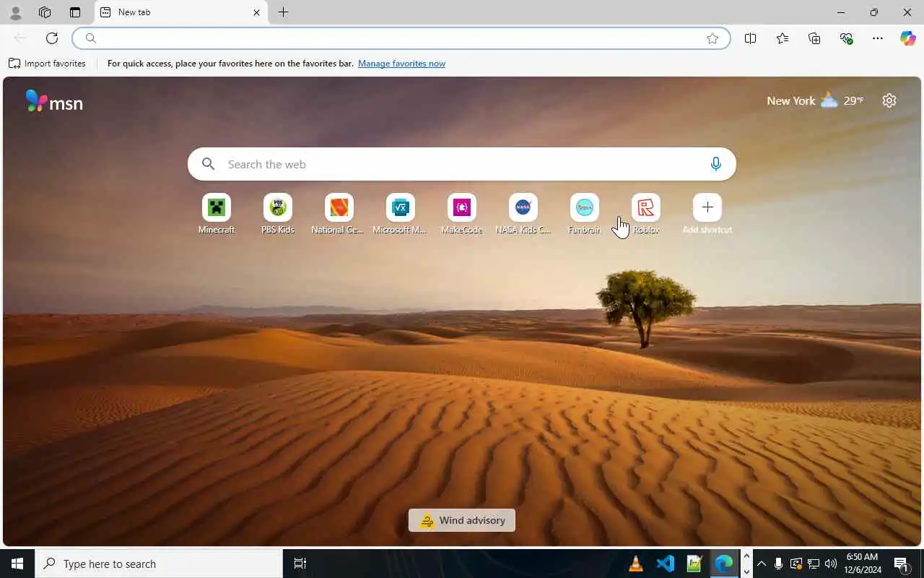Open the Wind advisory alert

462,520
